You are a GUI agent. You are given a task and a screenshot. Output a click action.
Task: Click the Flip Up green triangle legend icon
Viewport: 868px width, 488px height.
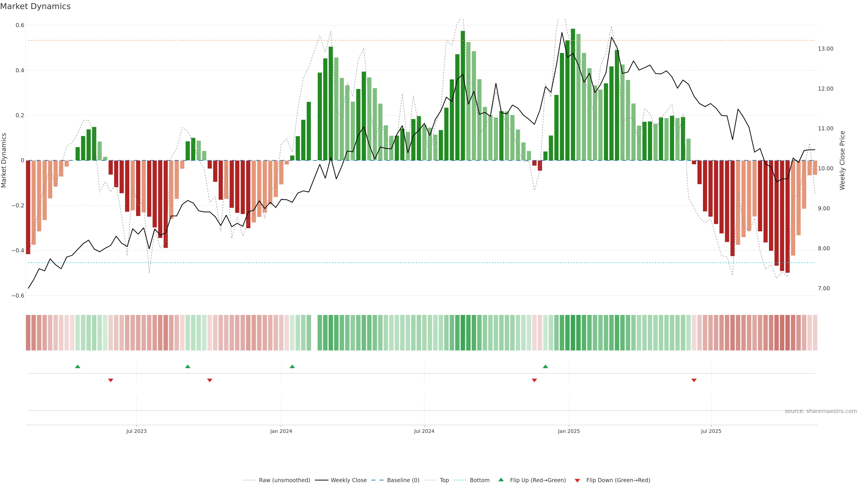501,480
